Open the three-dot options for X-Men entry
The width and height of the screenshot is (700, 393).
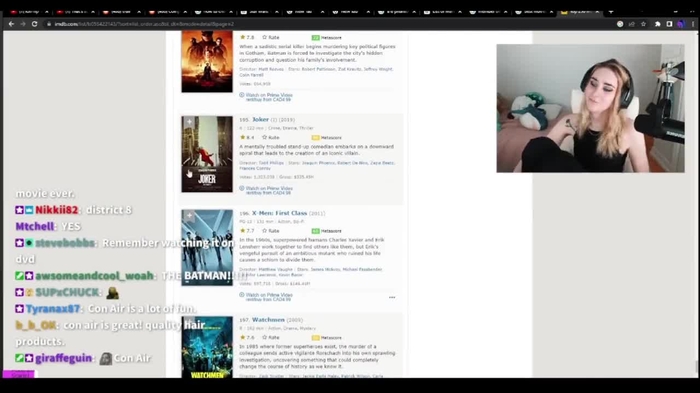[392, 297]
